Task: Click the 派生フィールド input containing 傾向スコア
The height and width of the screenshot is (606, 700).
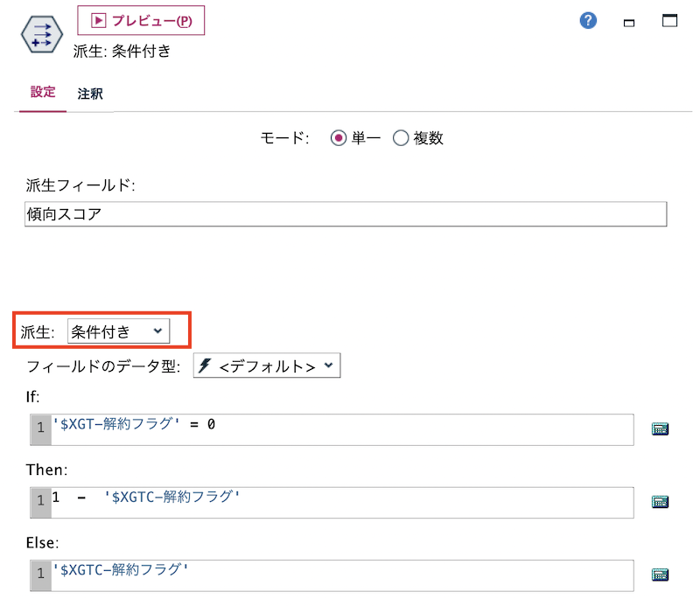Action: [x=345, y=214]
